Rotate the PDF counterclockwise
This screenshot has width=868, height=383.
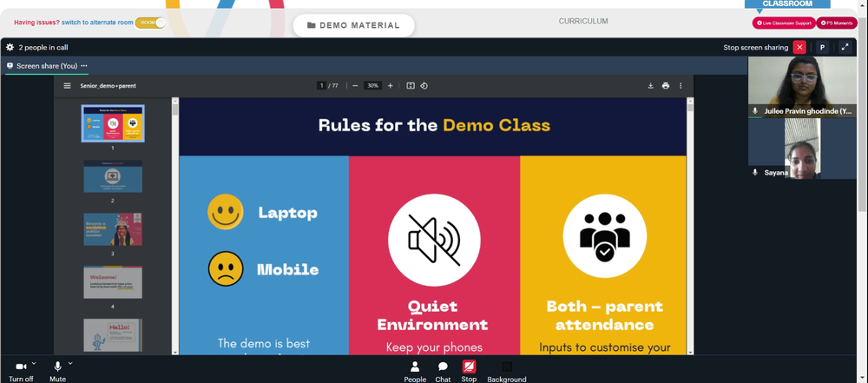click(x=424, y=85)
